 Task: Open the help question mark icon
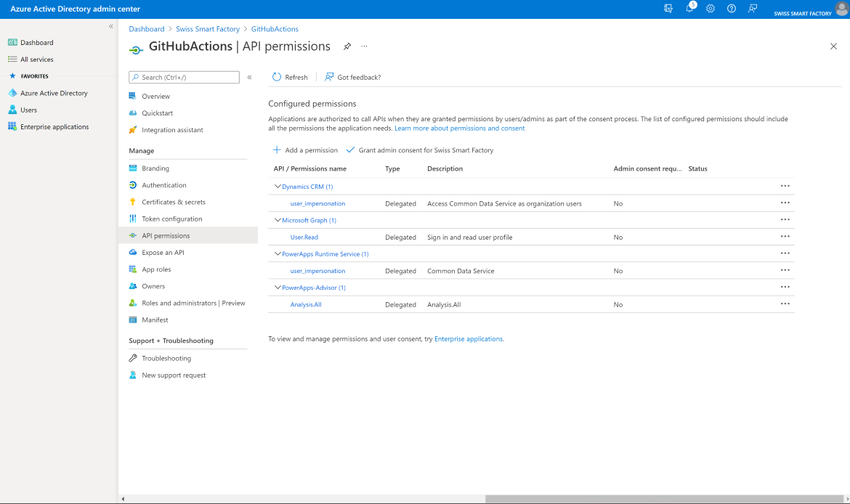(x=732, y=9)
